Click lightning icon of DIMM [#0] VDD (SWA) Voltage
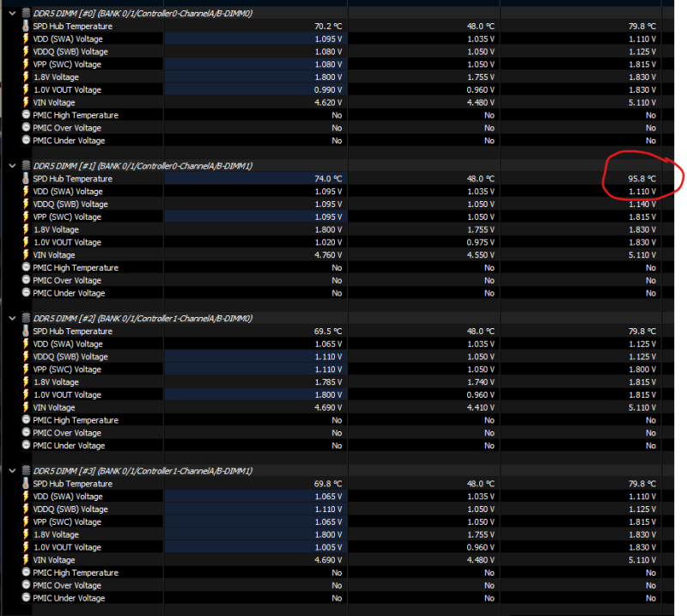Image resolution: width=687 pixels, height=616 pixels. (26, 39)
